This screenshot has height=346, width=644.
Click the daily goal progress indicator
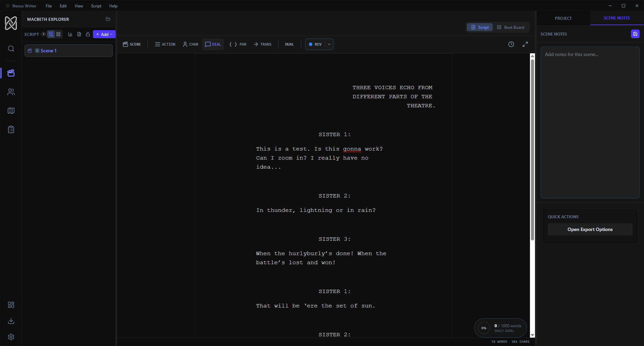pyautogui.click(x=500, y=328)
